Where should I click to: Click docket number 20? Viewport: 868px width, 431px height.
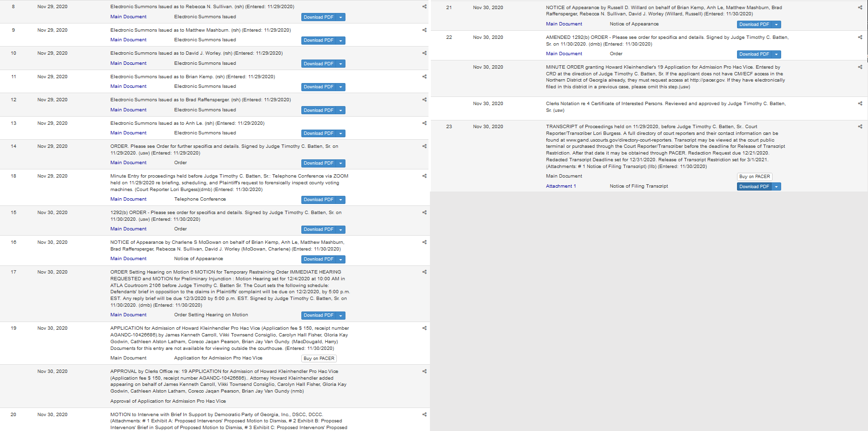point(13,415)
